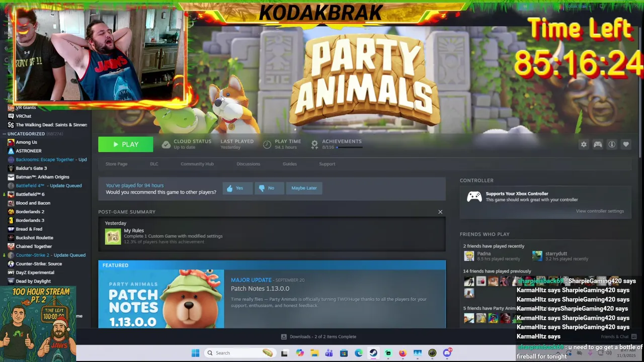Viewport: 644px width, 362px height.
Task: Go to Community Hub tab
Action: pos(197,164)
